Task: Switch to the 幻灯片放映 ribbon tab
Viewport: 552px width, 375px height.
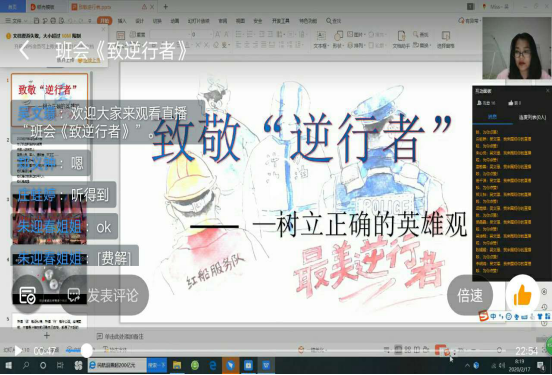Action: click(199, 21)
